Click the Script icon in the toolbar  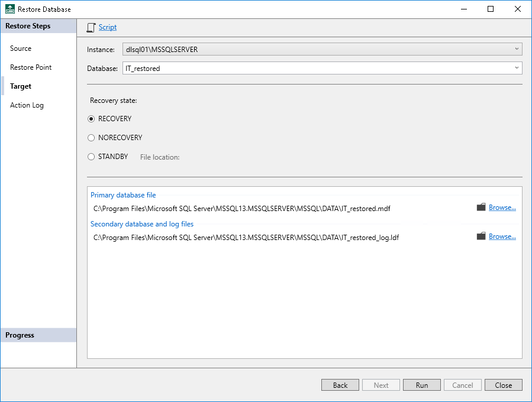[91, 27]
